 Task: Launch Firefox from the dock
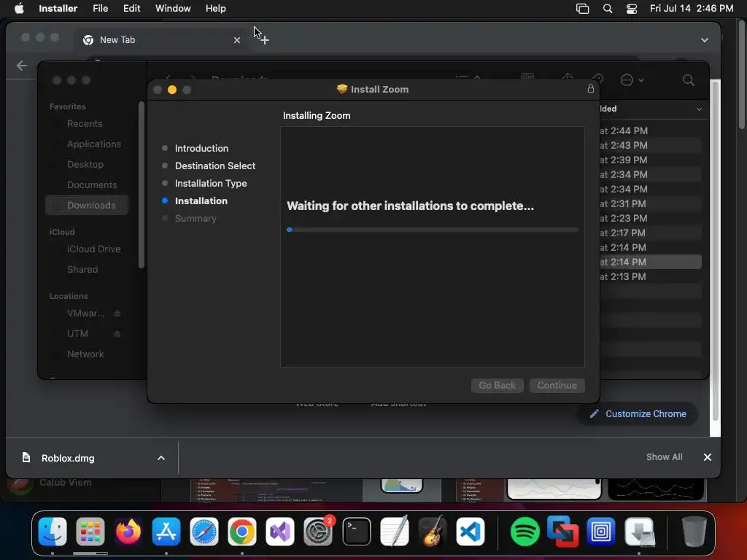point(128,531)
